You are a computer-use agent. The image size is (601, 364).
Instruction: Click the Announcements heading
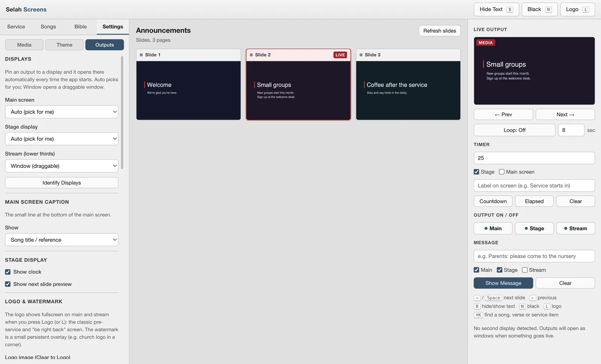point(163,30)
